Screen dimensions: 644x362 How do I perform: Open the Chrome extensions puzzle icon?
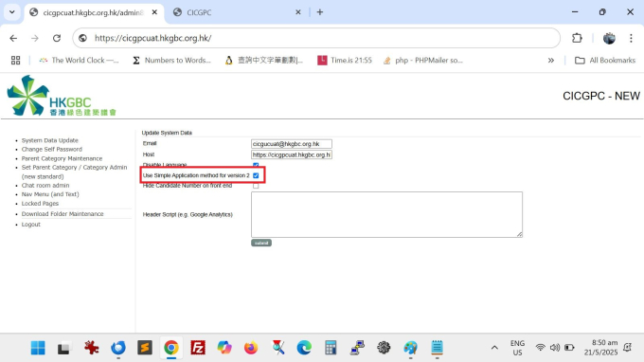[577, 38]
